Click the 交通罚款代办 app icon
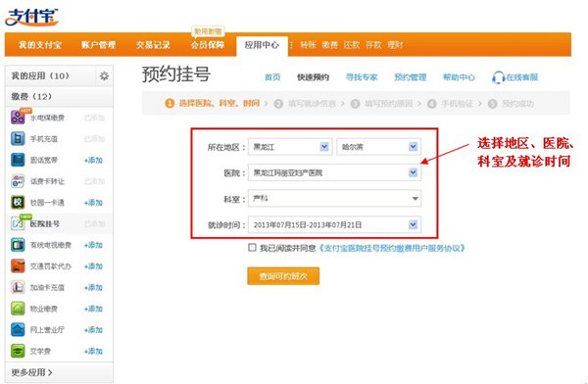Image resolution: width=588 pixels, height=384 pixels. pyautogui.click(x=18, y=266)
